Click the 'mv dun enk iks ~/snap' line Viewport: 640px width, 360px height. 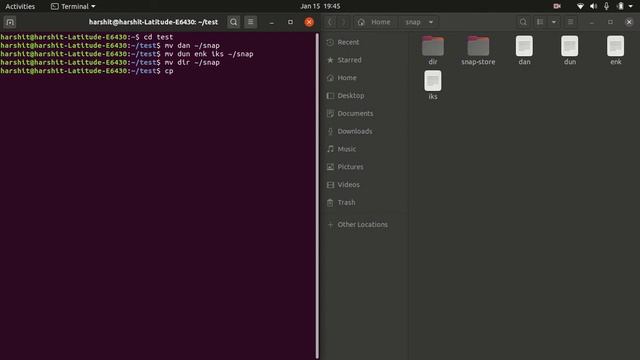click(127, 54)
